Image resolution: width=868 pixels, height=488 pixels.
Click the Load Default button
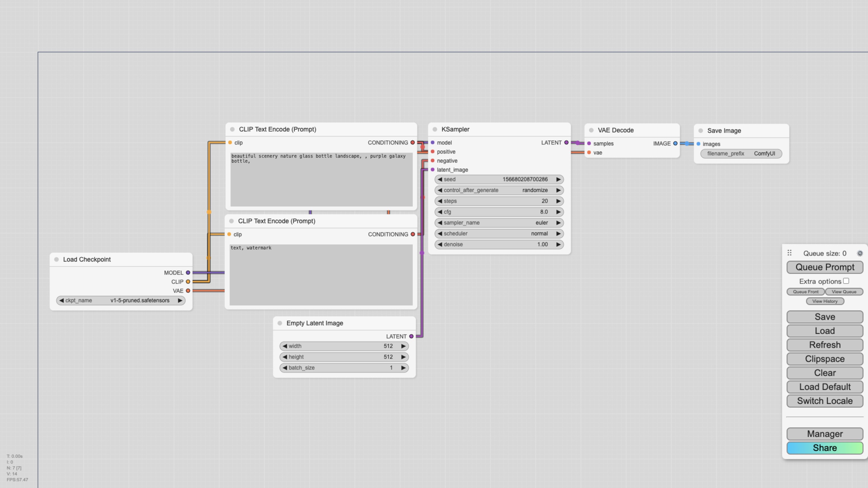[x=825, y=387]
